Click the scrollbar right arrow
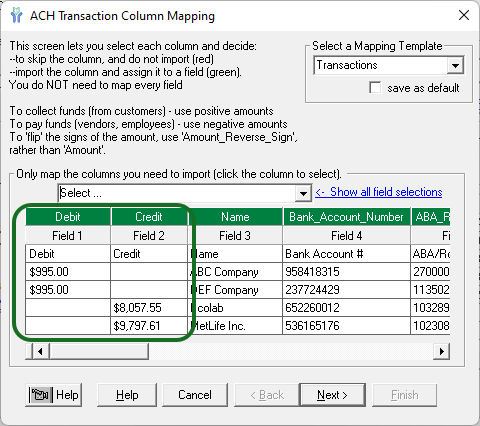Viewport: 480px width, 426px height. pyautogui.click(x=442, y=351)
